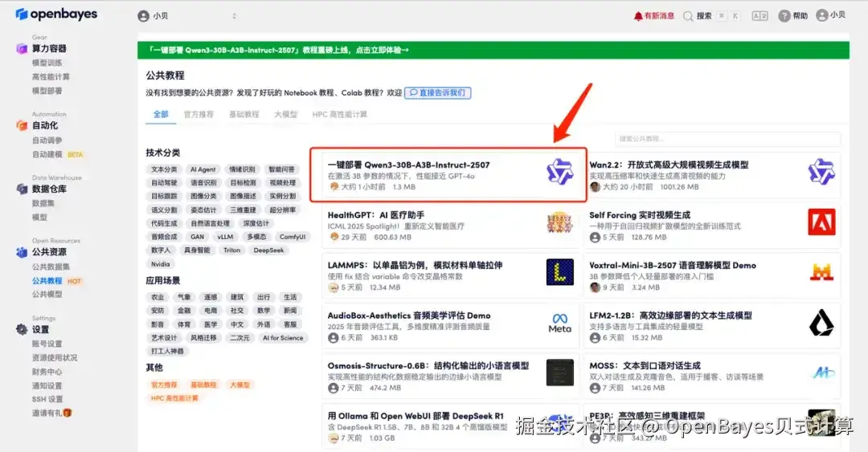Open 自动调参 in the sidebar
Viewport: 868px width, 452px height.
(x=47, y=140)
